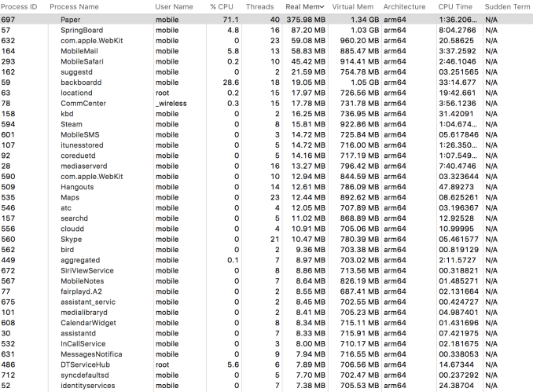Click the 892.62 MB virtual memory of Maps
This screenshot has width=533, height=392.
pyautogui.click(x=359, y=198)
